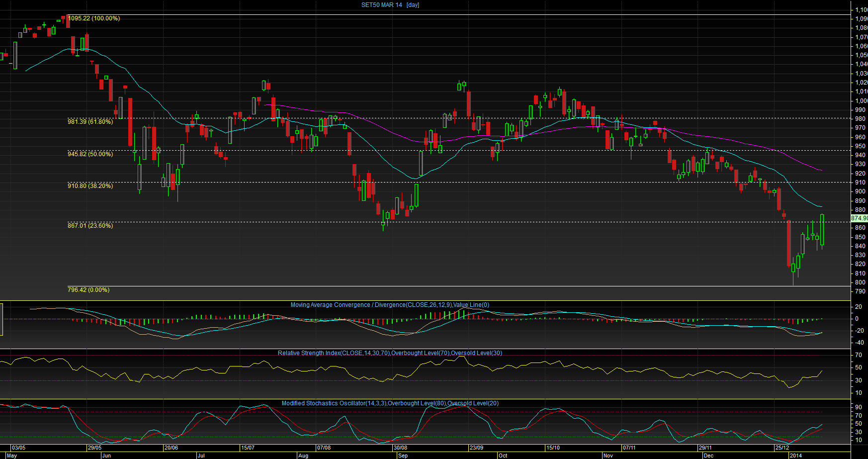Viewport: 868px width, 459px height.
Task: Click the Relative Strength Index indicator title
Action: point(390,353)
